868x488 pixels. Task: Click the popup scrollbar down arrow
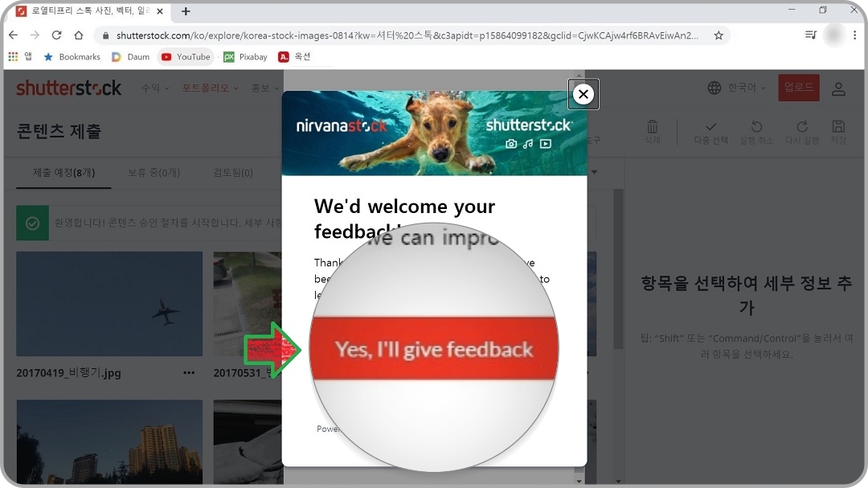point(579,480)
